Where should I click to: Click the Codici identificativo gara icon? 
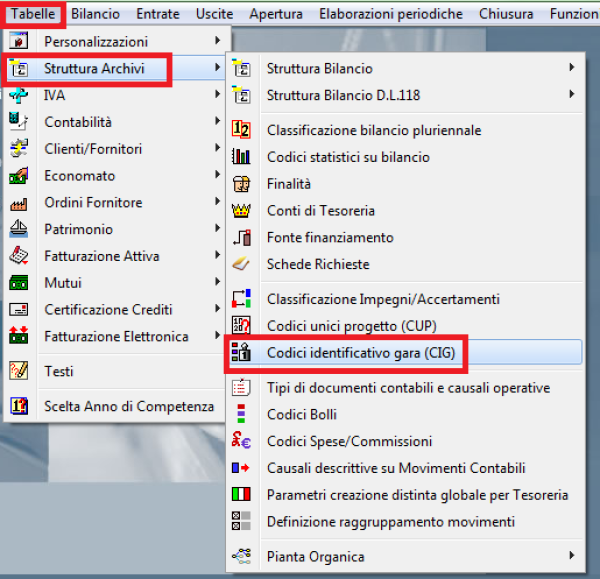click(241, 352)
